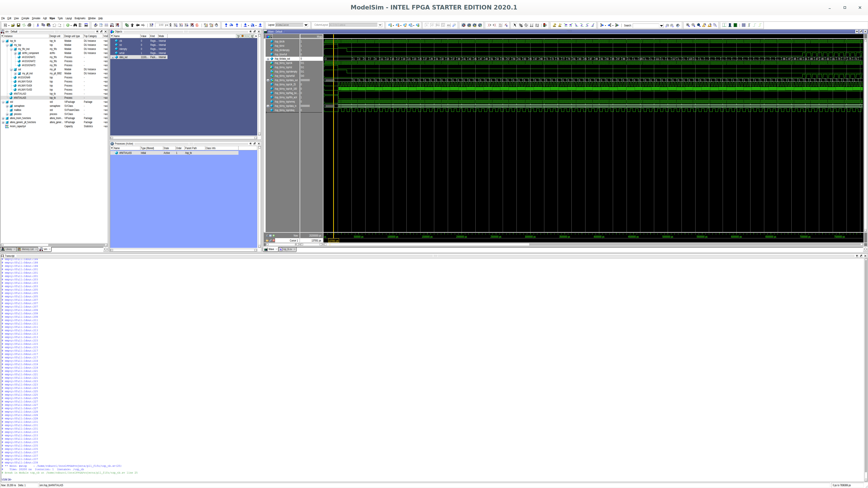Open the Layout Simulate dropdown

[x=306, y=25]
